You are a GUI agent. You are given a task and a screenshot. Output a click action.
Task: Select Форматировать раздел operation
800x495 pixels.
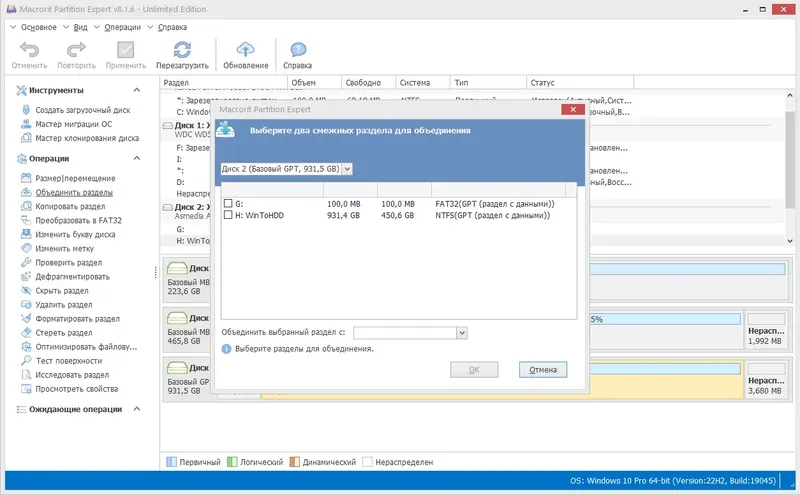tap(78, 318)
